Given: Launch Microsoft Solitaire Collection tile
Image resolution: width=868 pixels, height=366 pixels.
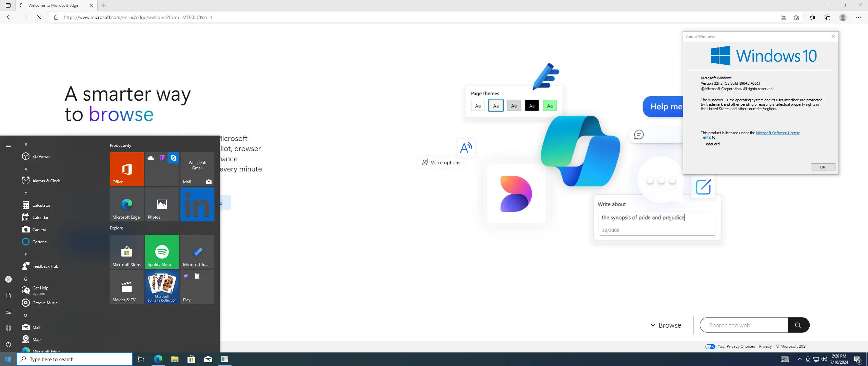Looking at the screenshot, I should (x=162, y=287).
